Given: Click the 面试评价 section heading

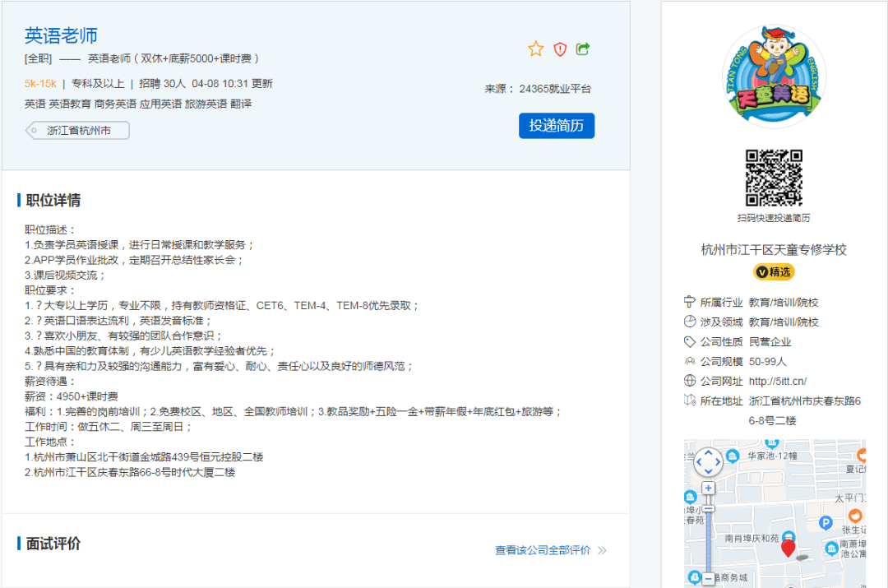Looking at the screenshot, I should click(53, 544).
